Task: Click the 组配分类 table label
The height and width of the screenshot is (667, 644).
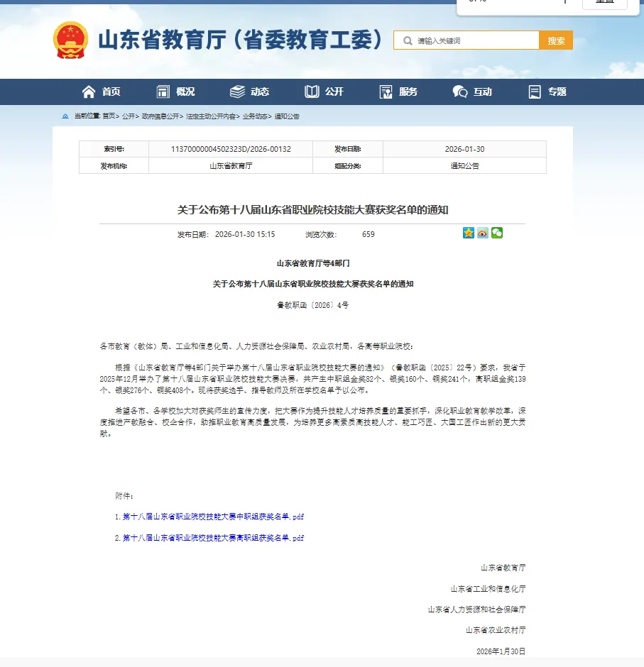Action: (x=348, y=166)
